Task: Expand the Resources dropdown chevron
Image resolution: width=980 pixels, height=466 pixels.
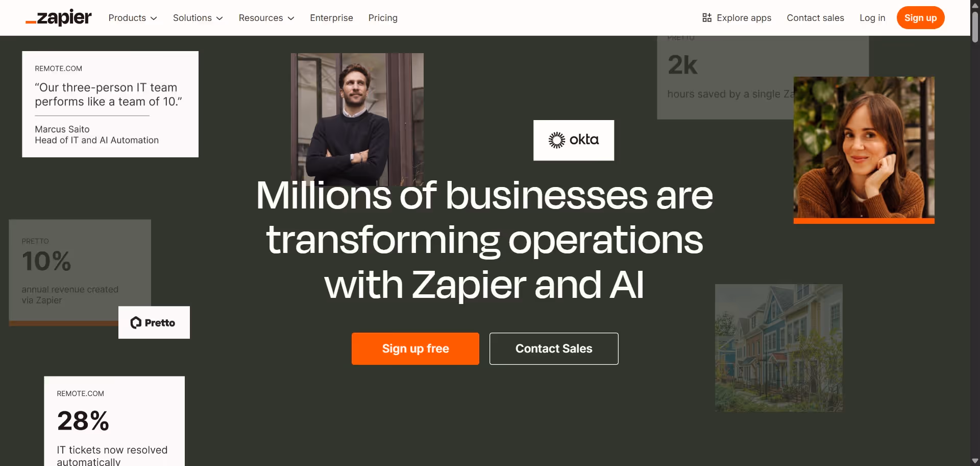Action: tap(291, 18)
